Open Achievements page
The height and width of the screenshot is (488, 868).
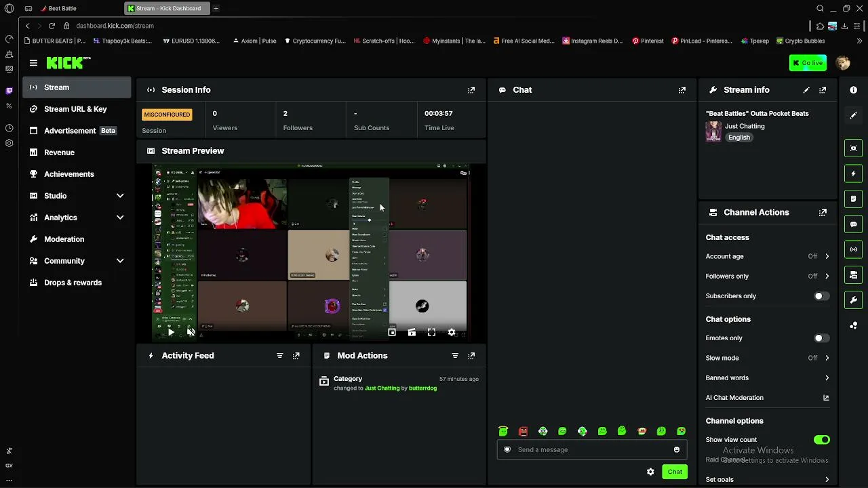coord(77,174)
